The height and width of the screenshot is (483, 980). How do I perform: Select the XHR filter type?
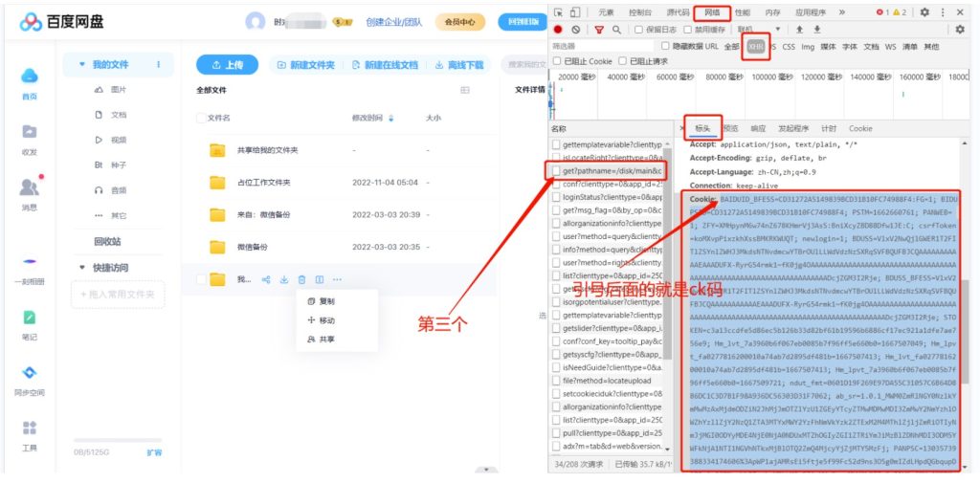pos(756,46)
